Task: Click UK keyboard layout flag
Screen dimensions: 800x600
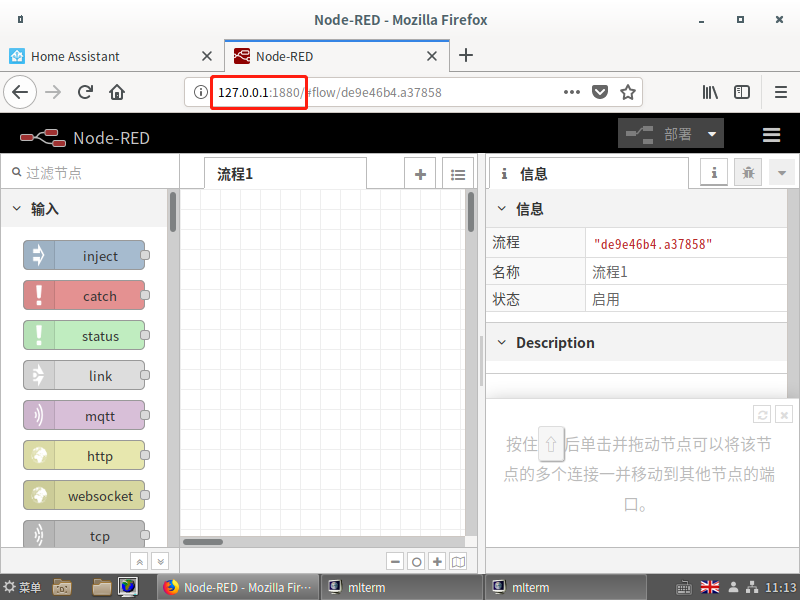Action: (x=710, y=587)
